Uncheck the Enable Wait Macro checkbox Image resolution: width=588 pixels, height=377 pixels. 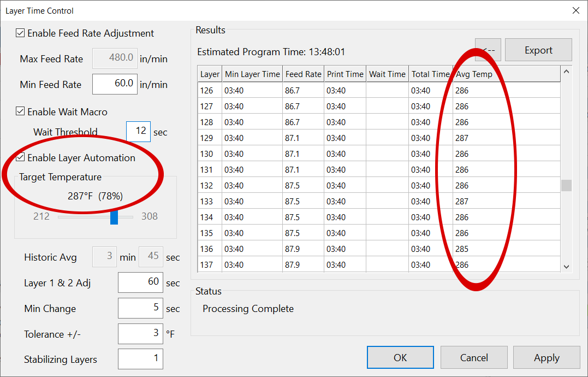pyautogui.click(x=21, y=112)
